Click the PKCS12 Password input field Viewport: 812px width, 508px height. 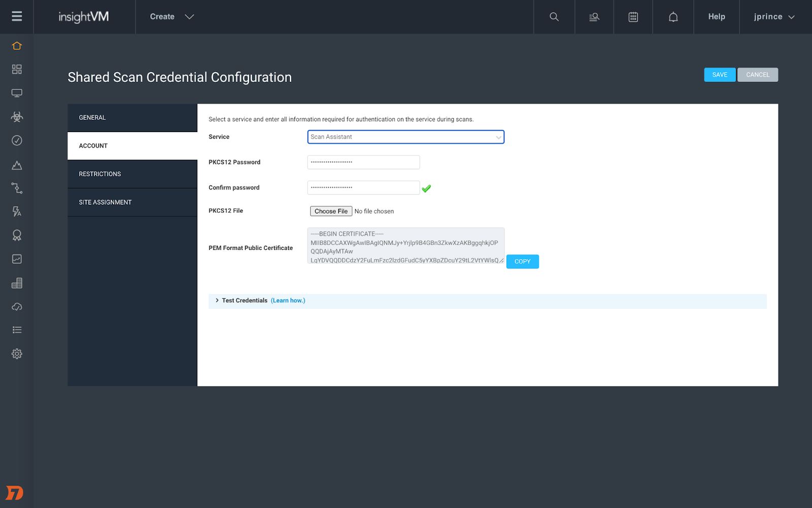coord(363,162)
